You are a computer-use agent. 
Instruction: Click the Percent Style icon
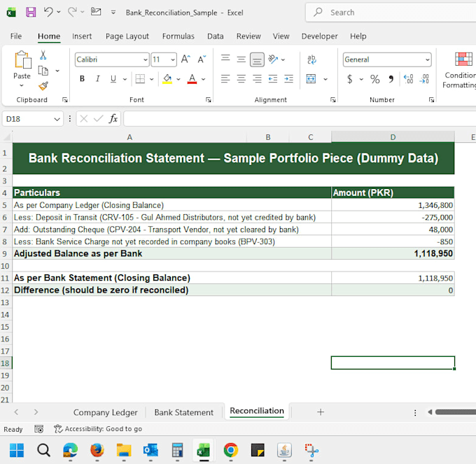point(375,79)
